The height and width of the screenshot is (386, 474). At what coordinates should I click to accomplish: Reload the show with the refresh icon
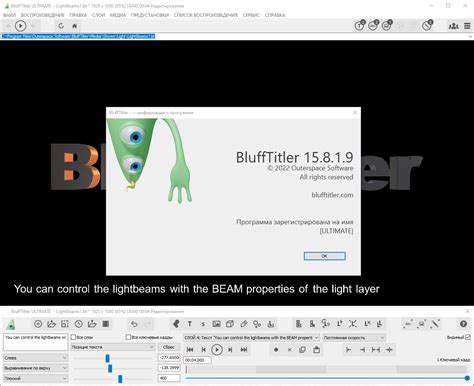pyautogui.click(x=61, y=26)
